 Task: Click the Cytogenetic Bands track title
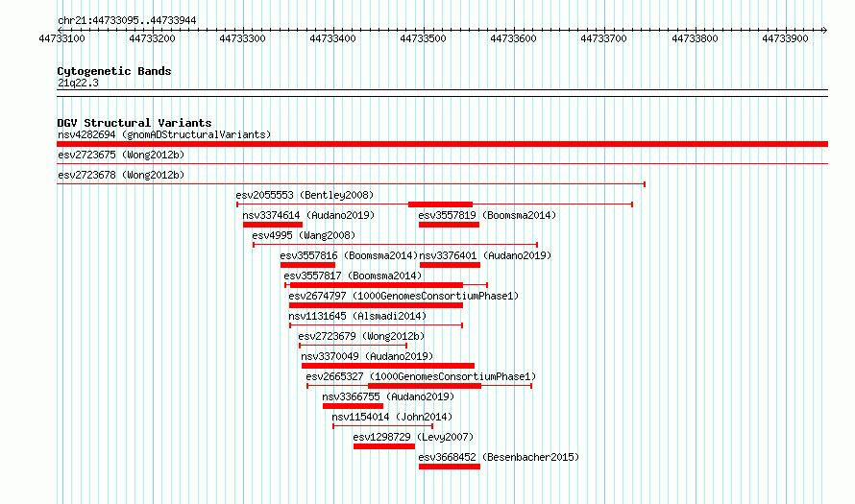pyautogui.click(x=114, y=71)
